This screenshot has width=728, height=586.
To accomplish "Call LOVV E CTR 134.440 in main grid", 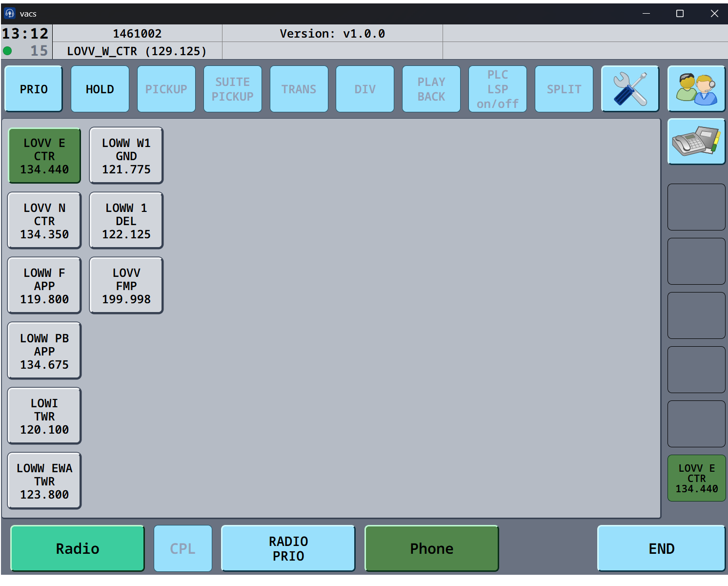I will (44, 156).
